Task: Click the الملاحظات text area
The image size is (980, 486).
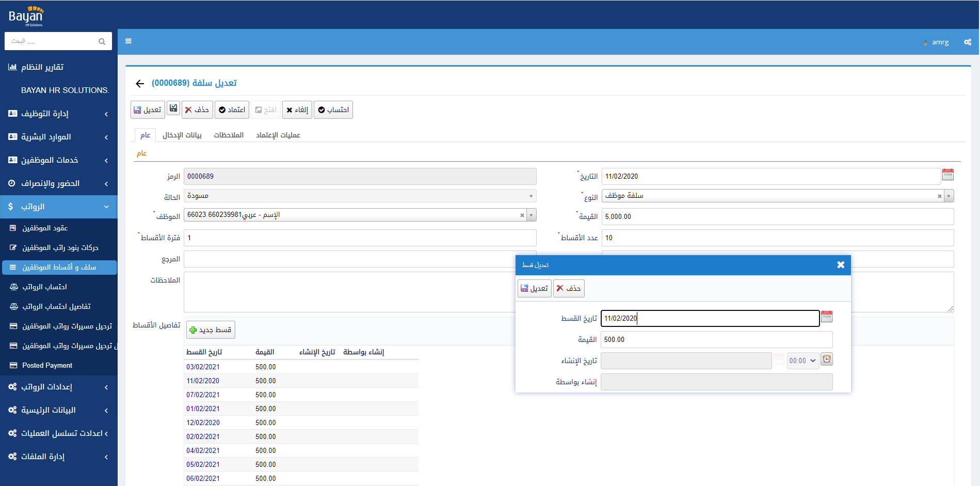Action: pos(349,292)
